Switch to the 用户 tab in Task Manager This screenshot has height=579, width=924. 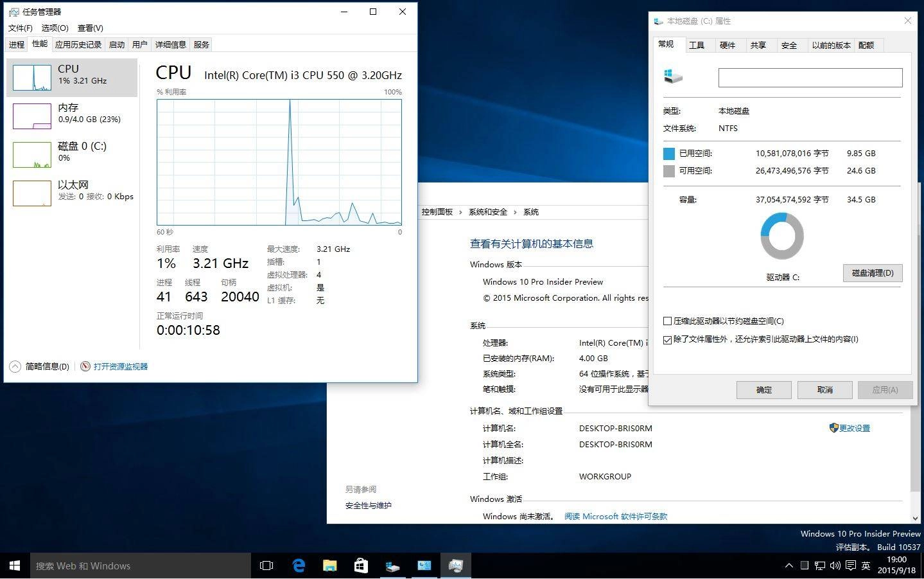(x=140, y=44)
